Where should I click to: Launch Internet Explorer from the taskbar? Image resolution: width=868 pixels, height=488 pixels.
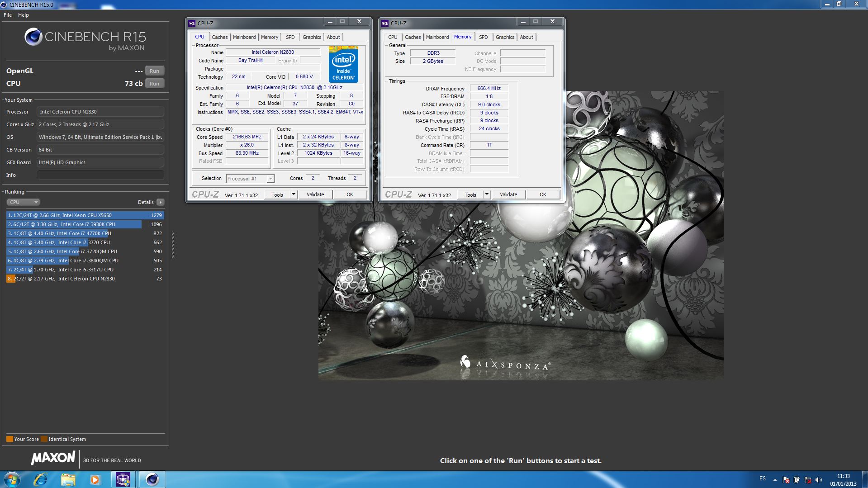click(x=40, y=479)
